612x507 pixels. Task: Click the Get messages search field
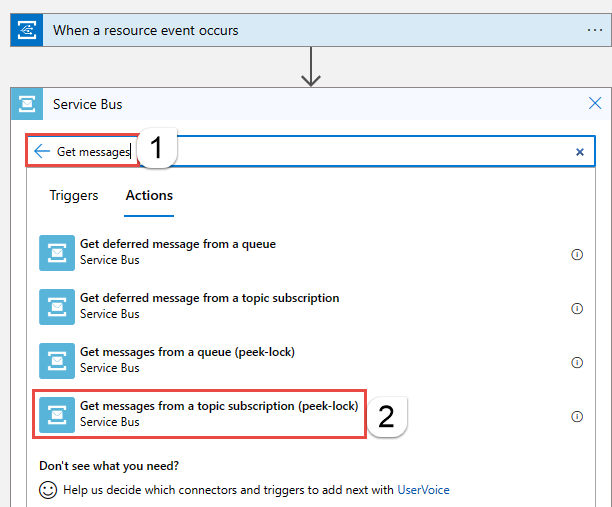click(x=350, y=151)
